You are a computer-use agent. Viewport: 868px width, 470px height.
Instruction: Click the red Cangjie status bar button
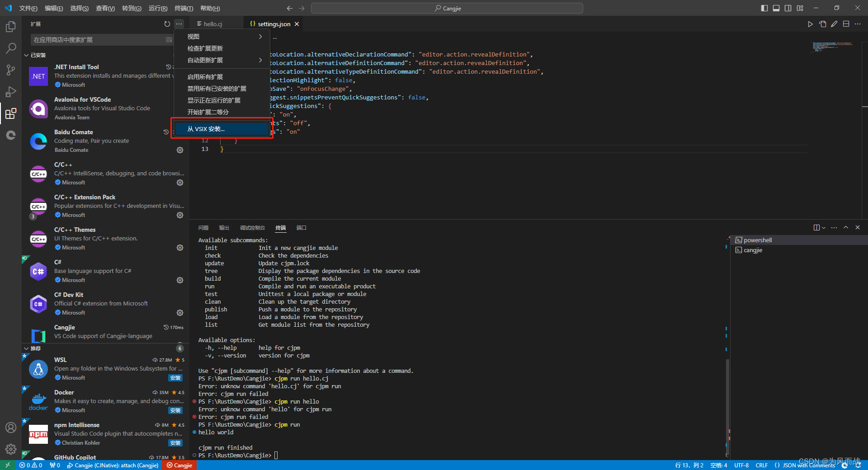[x=179, y=465]
